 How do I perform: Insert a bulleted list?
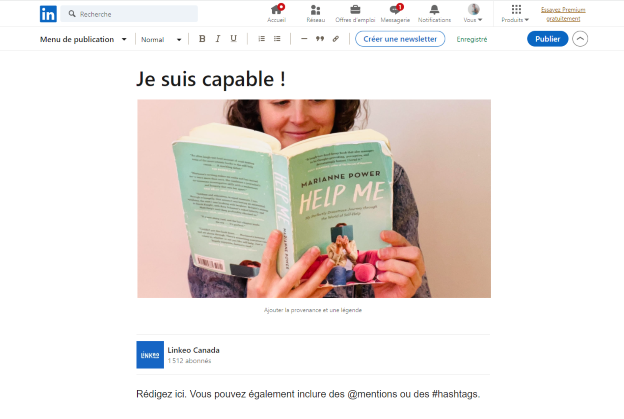point(277,39)
